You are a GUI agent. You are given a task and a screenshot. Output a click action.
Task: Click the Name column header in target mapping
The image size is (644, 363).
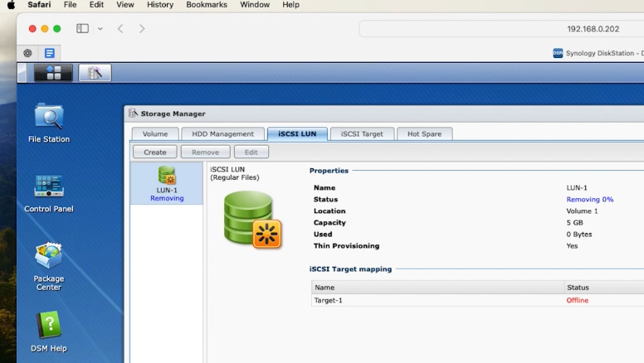tap(438, 288)
